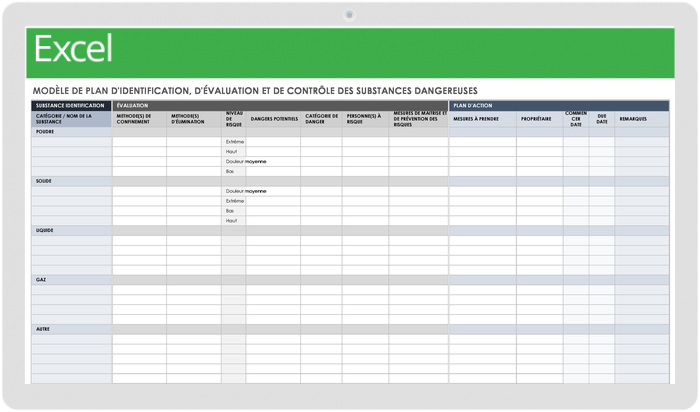
Task: Click the Excel logo text in green banner
Action: tap(74, 49)
